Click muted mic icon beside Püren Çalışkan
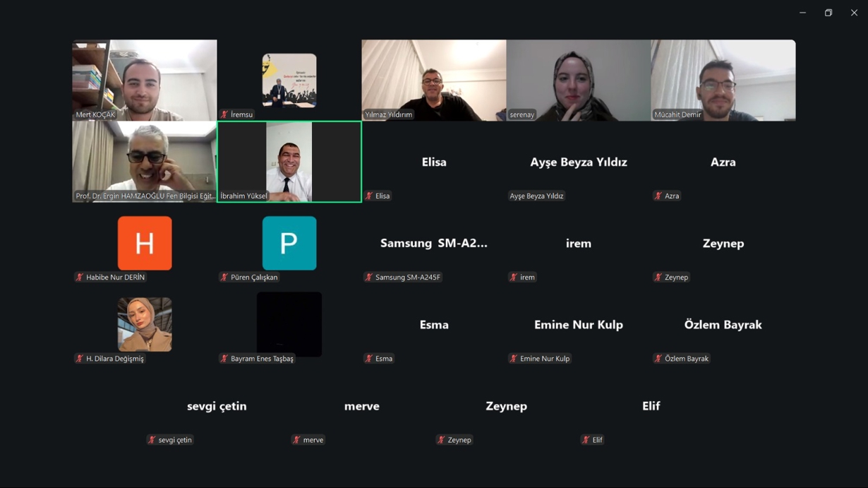868x488 pixels. pyautogui.click(x=224, y=278)
